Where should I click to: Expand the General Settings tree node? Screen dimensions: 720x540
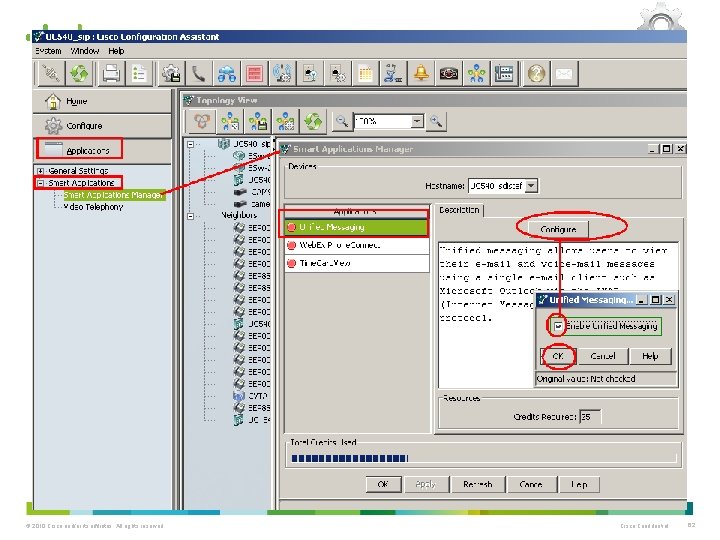[x=40, y=171]
